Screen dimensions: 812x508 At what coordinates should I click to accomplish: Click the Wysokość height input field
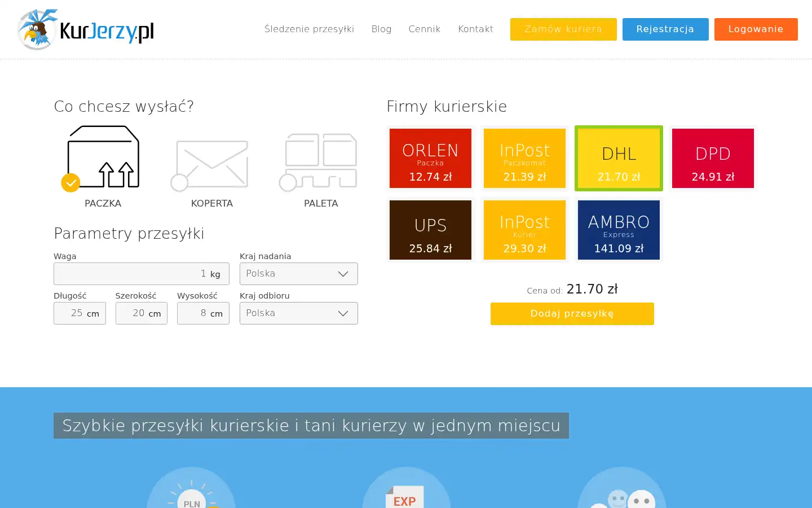point(203,313)
